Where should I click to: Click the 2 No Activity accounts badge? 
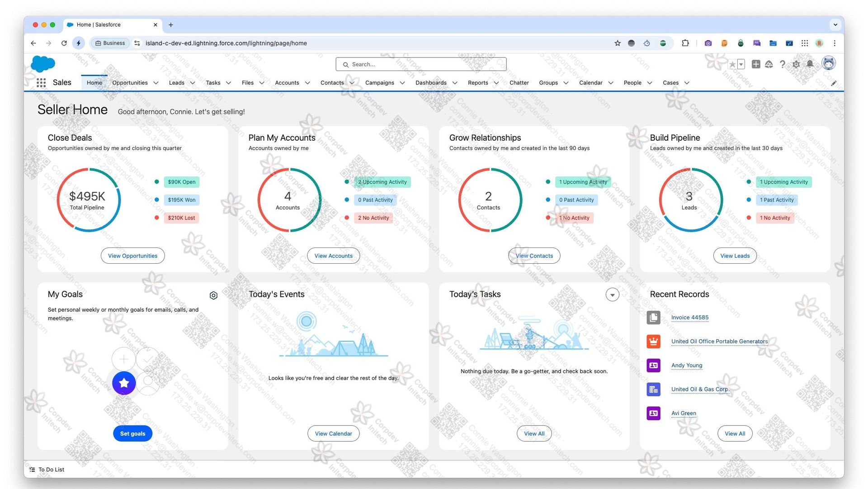click(x=373, y=218)
